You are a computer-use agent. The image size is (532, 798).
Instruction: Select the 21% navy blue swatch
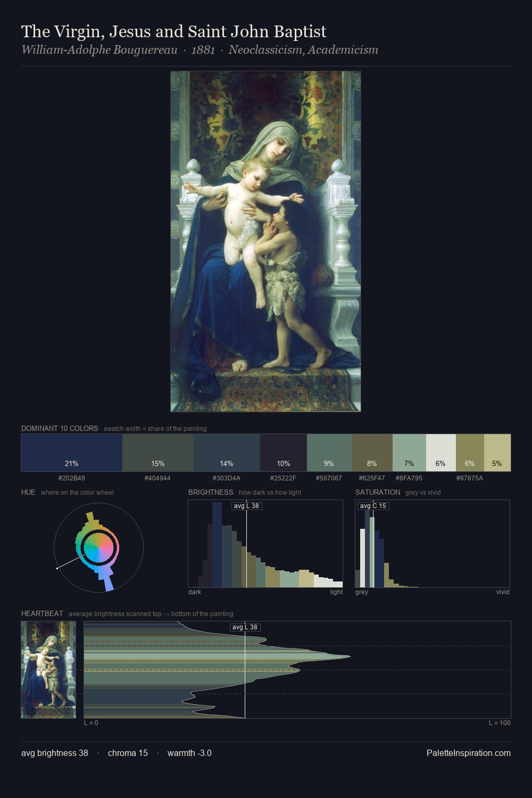tap(72, 453)
